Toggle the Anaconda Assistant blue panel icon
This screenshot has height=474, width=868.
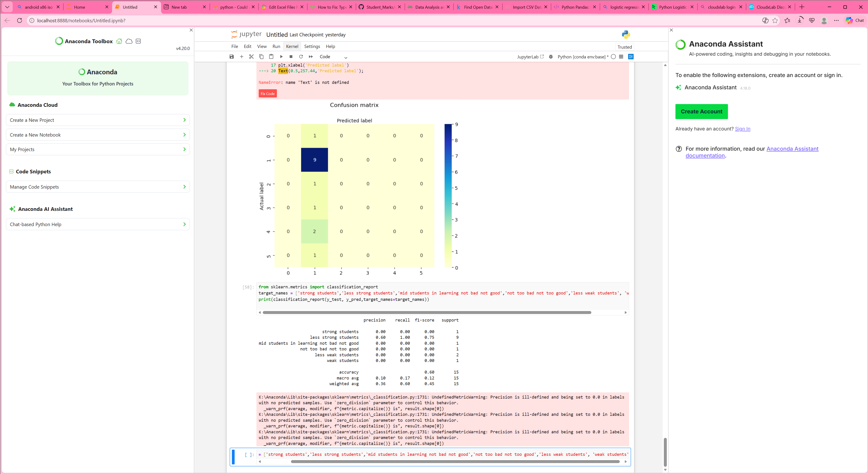click(x=631, y=57)
